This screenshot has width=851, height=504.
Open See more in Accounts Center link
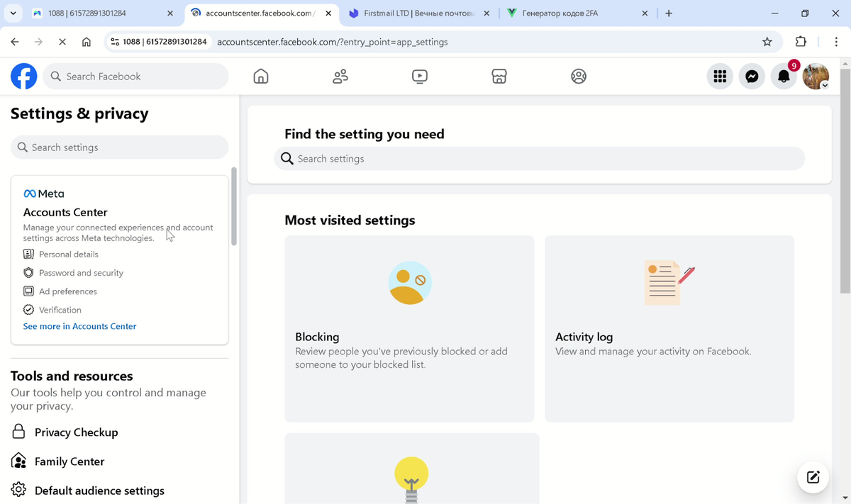(79, 326)
